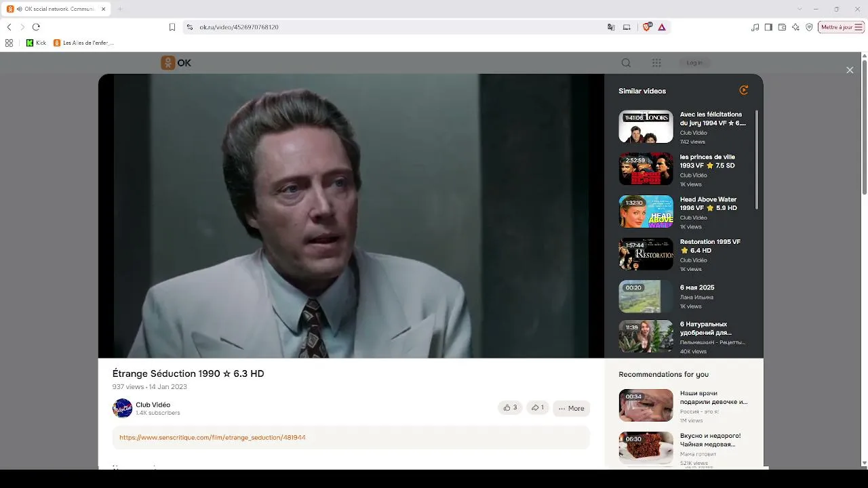
Task: Click the translate page icon
Action: [611, 27]
